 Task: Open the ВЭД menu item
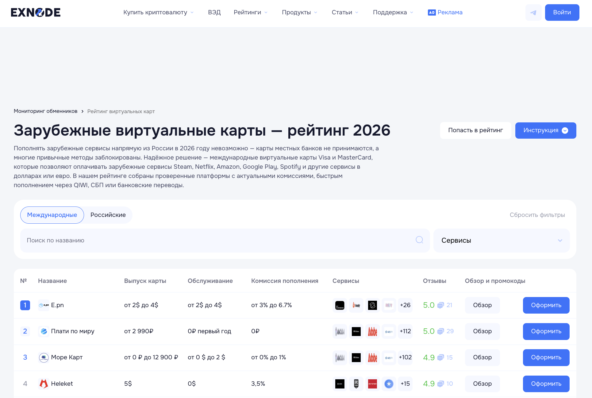pos(214,12)
